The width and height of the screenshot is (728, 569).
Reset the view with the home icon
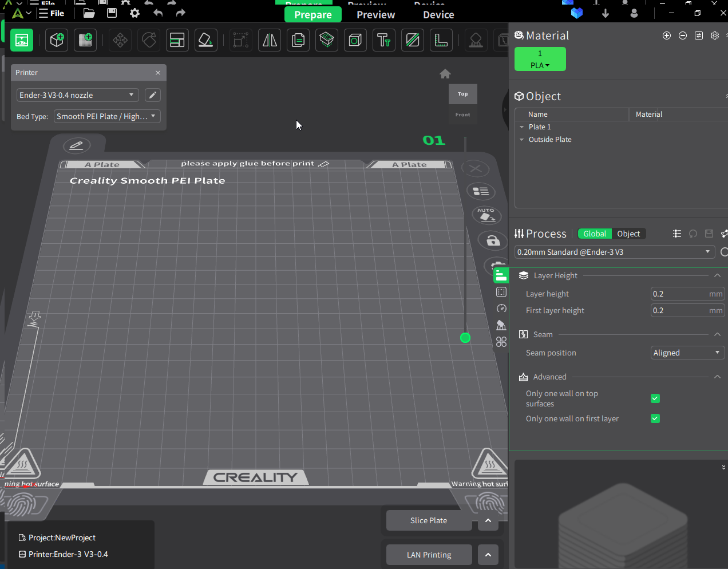click(x=445, y=74)
